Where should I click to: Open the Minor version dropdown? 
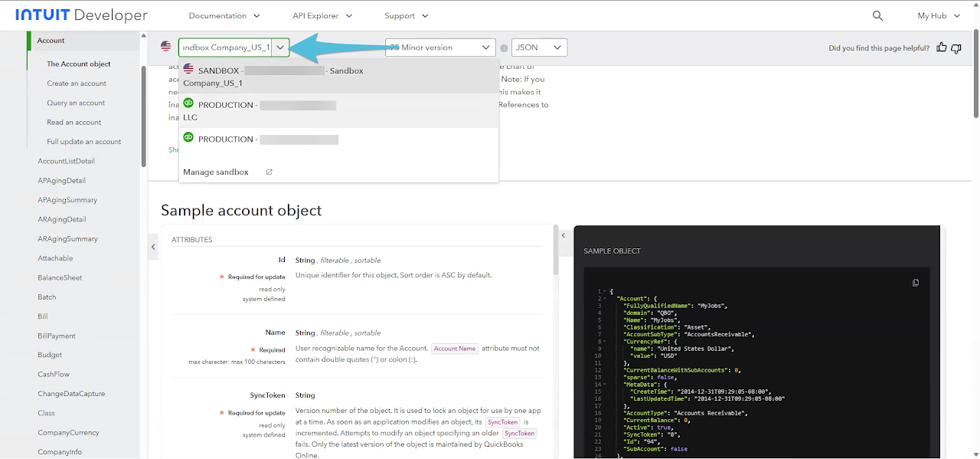(x=440, y=48)
